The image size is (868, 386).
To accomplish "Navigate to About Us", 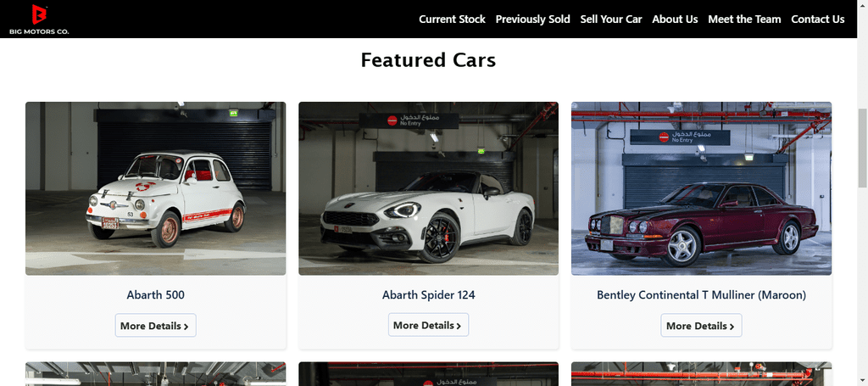I will click(675, 20).
